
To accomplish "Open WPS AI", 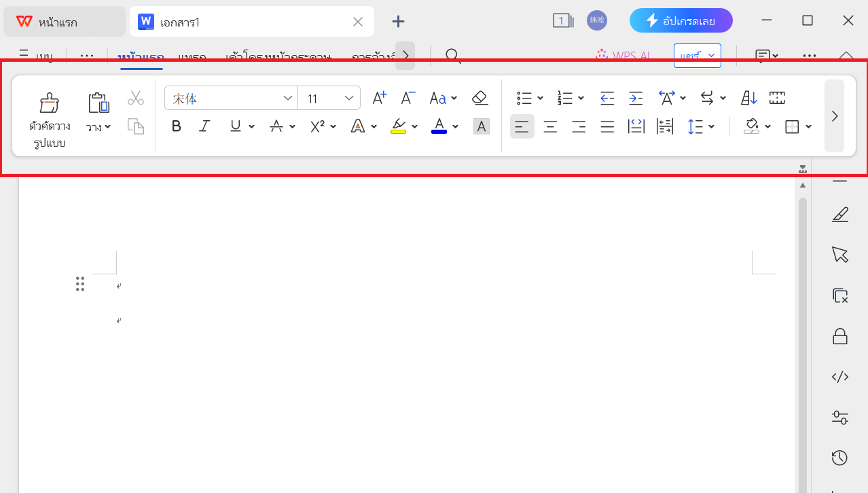I will click(623, 56).
